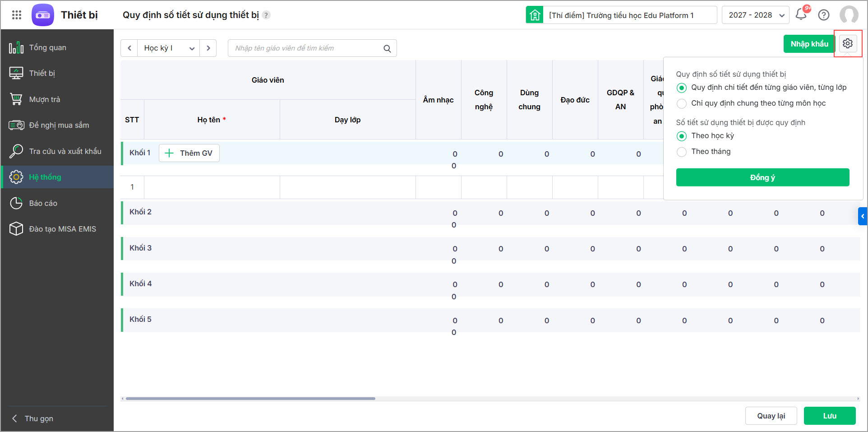Viewport: 868px width, 432px height.
Task: Select 'Quy định chi tiết đến từng giáo viên' option
Action: click(x=682, y=88)
